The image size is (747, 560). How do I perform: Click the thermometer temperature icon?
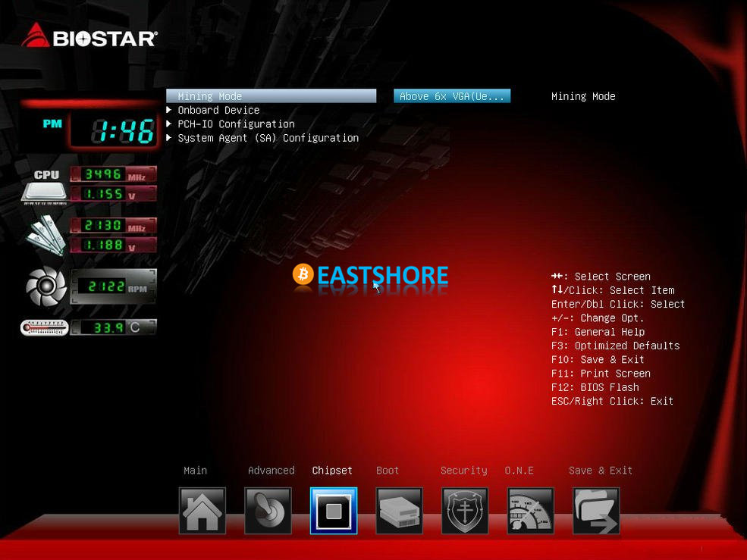click(44, 327)
